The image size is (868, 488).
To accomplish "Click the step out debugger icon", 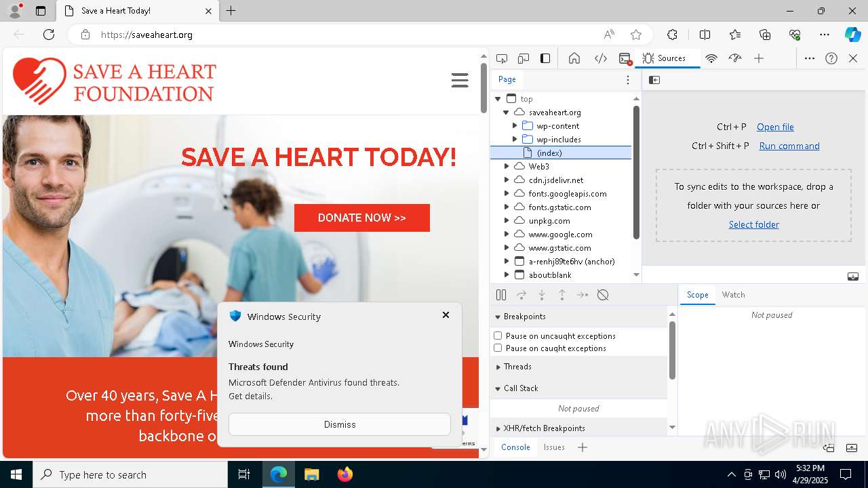I will coord(562,295).
